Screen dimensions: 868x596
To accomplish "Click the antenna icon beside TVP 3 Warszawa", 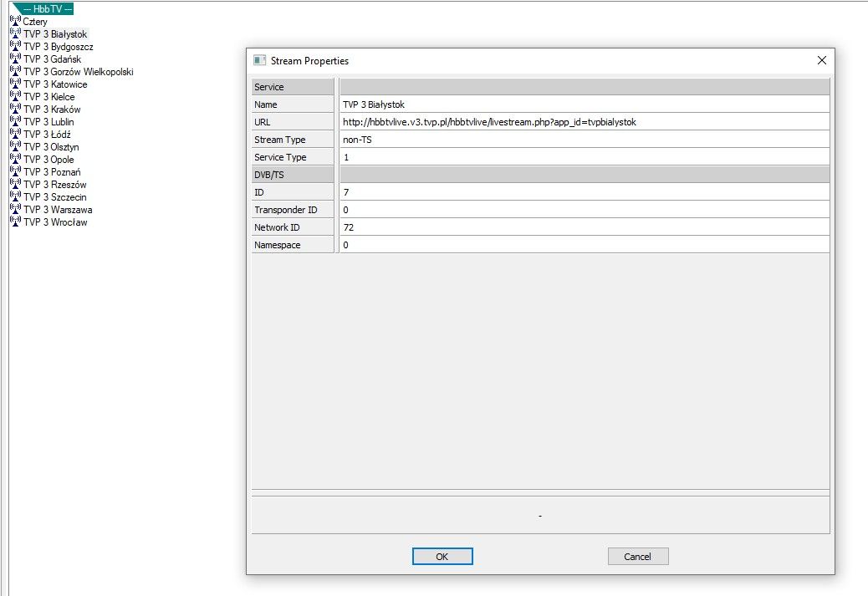I will tap(16, 209).
